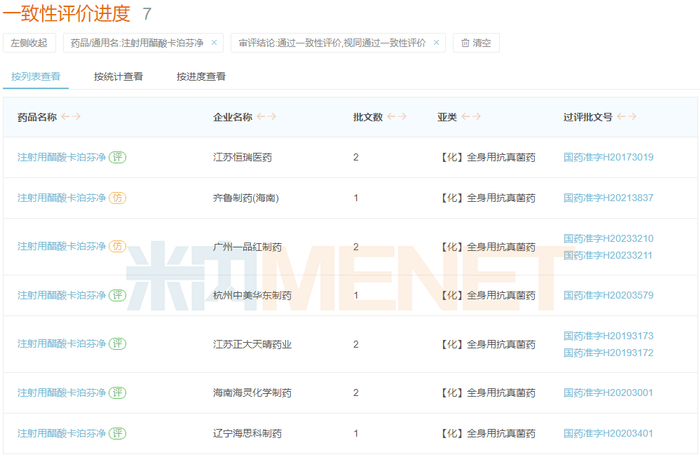The height and width of the screenshot is (457, 700).
Task: Open approval number 国药准字H20193173
Action: 608,336
